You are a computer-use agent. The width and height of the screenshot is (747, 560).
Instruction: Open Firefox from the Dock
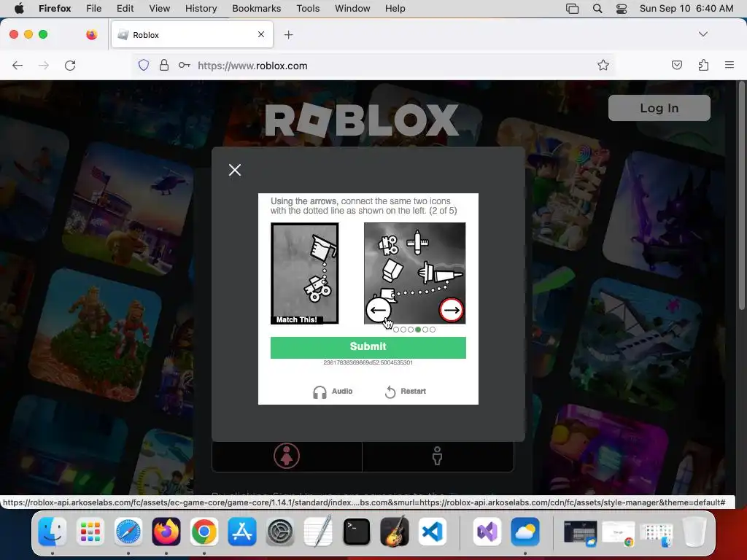coord(166,532)
